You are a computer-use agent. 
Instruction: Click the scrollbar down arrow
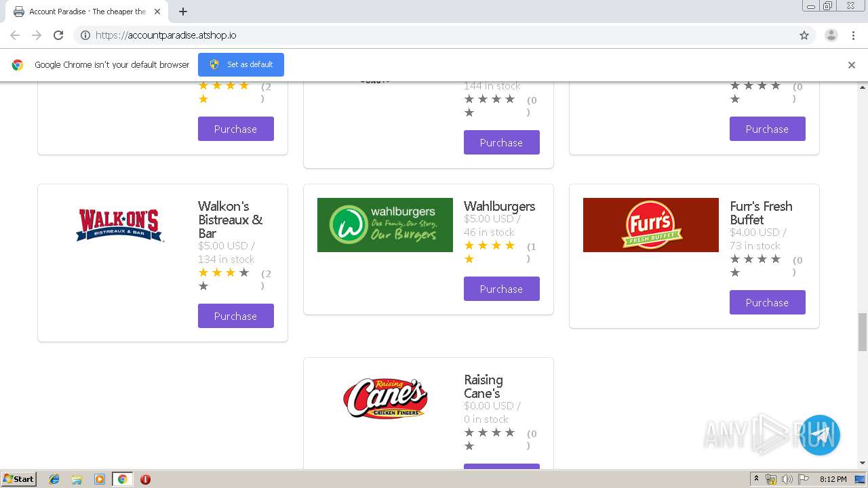click(863, 463)
